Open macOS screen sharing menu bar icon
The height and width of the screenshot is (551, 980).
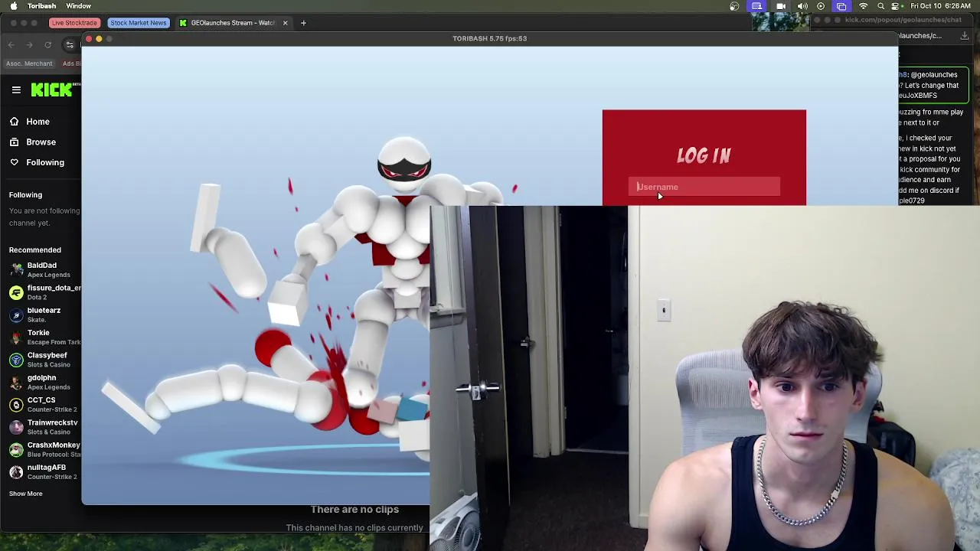(756, 6)
